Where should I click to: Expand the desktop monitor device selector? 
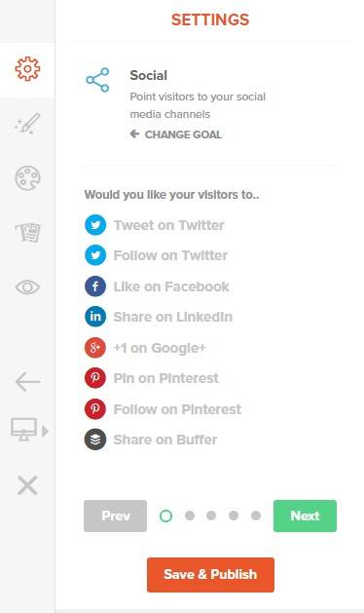tap(29, 430)
